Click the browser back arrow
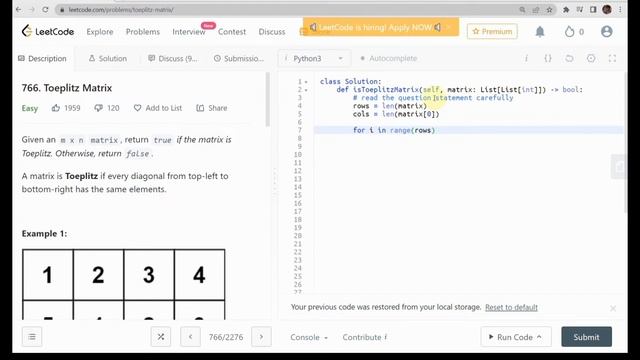The image size is (640, 360). [x=19, y=9]
